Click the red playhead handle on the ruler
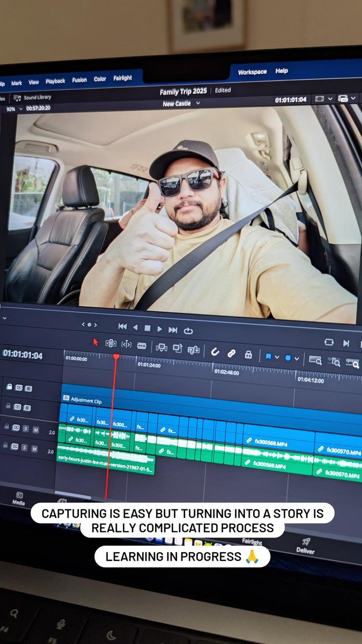This screenshot has width=362, height=644. 116,357
